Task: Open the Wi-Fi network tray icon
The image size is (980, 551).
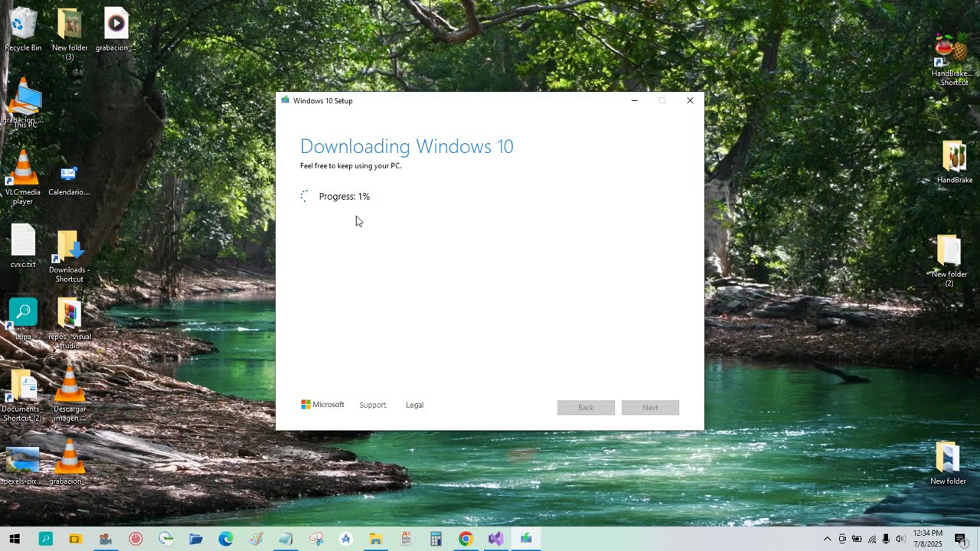Action: click(871, 539)
